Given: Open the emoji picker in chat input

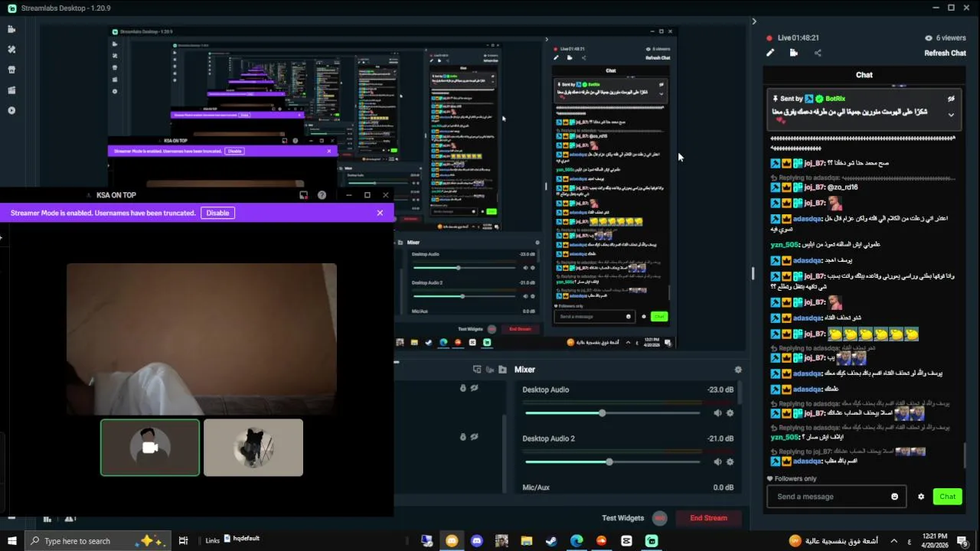Looking at the screenshot, I should (x=894, y=497).
